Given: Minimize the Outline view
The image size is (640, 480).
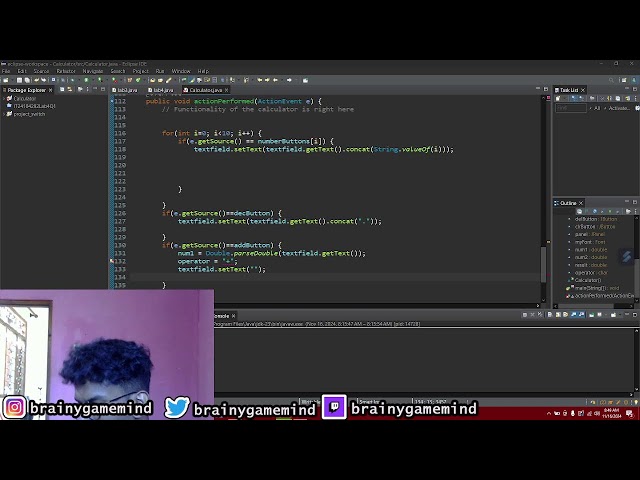Looking at the screenshot, I should [627, 202].
